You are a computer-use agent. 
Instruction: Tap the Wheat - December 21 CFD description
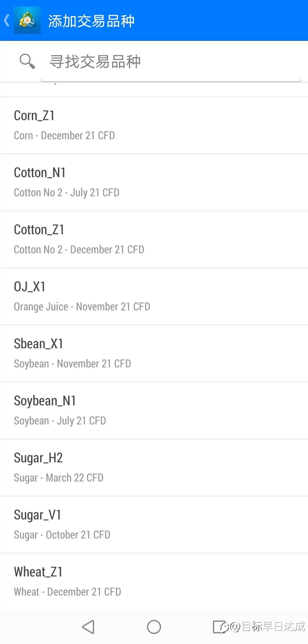[68, 592]
